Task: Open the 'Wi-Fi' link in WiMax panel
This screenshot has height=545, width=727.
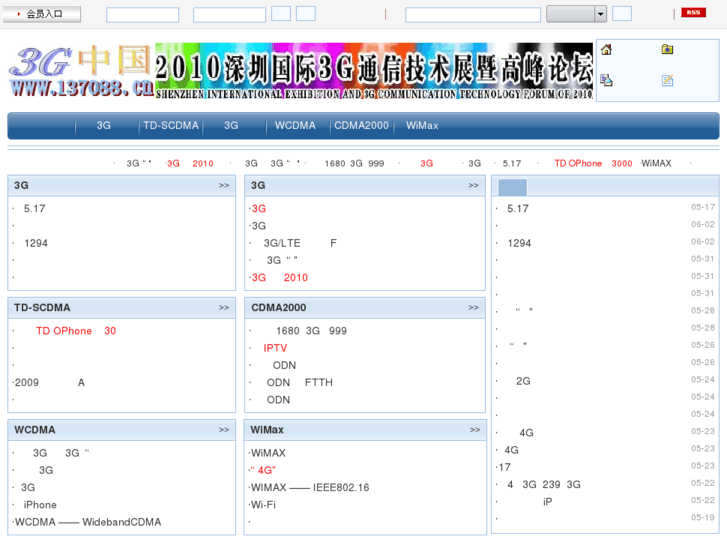Action: [x=263, y=505]
